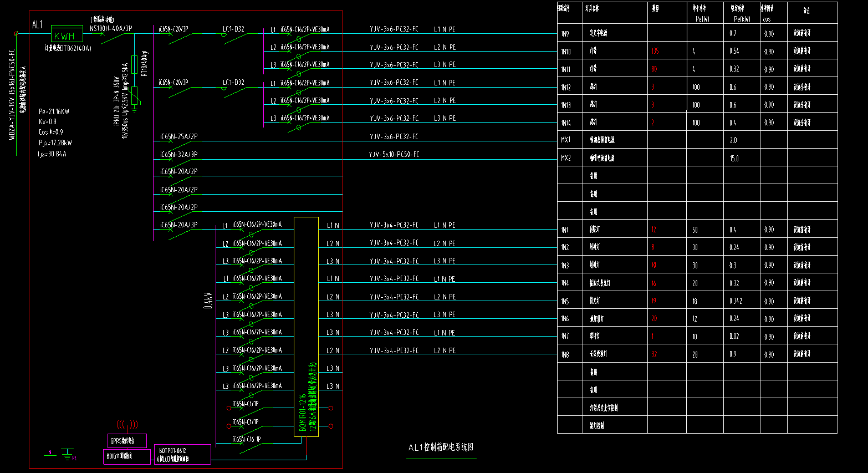Select the 18 unit power in 1N5 row
Screen dimensions: 868x473
click(x=695, y=301)
